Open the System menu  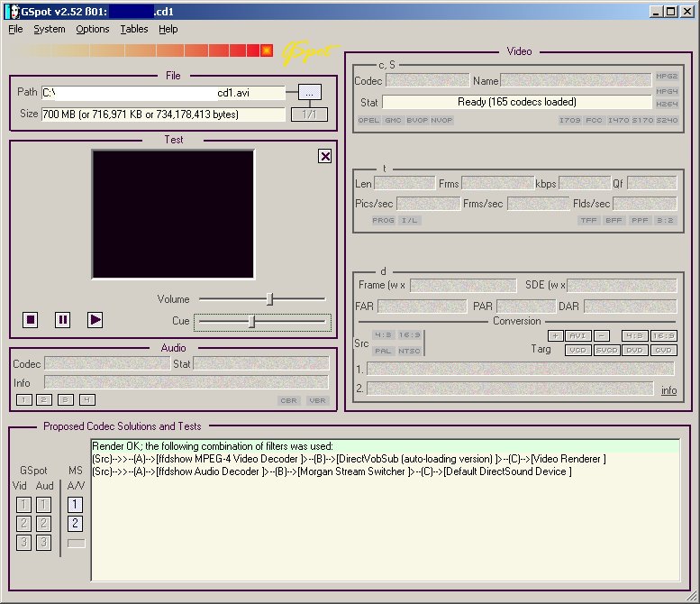pyautogui.click(x=50, y=29)
